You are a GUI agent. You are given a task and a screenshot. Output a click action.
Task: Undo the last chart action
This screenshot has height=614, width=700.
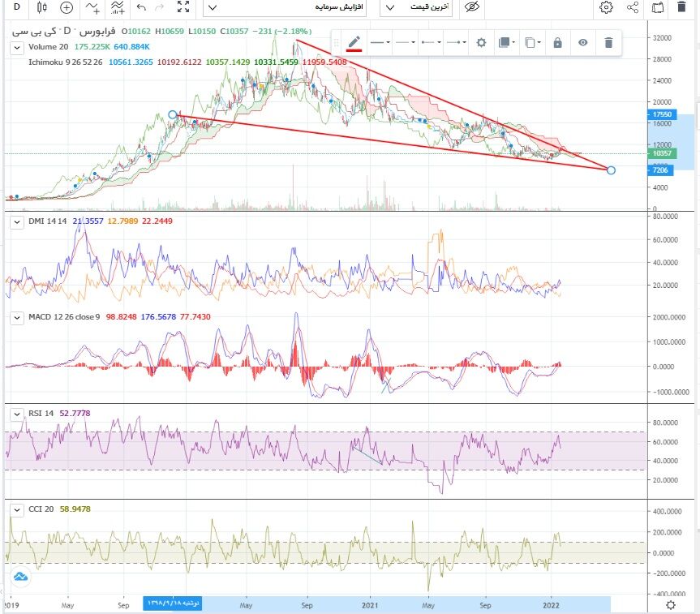click(x=141, y=7)
